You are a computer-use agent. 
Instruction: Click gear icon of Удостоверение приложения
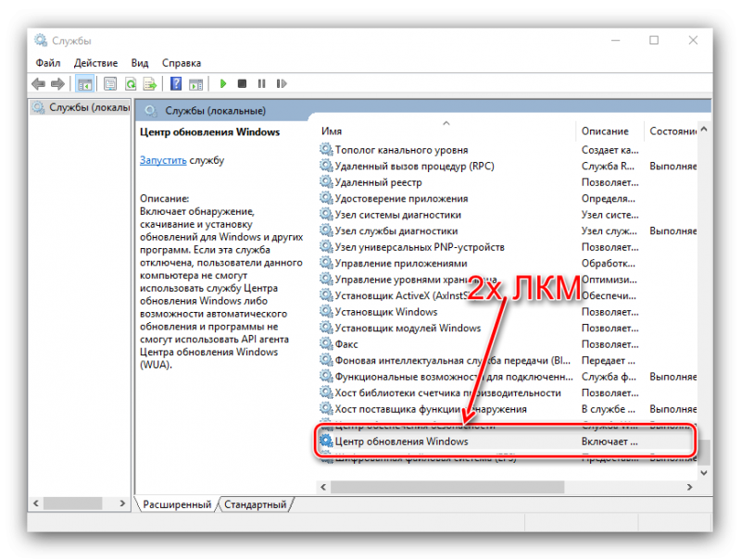coord(326,198)
